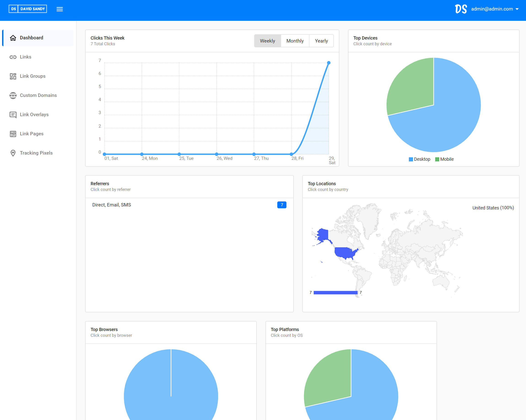The width and height of the screenshot is (526, 420).
Task: Switch clicks chart to Monthly view
Action: click(x=295, y=41)
